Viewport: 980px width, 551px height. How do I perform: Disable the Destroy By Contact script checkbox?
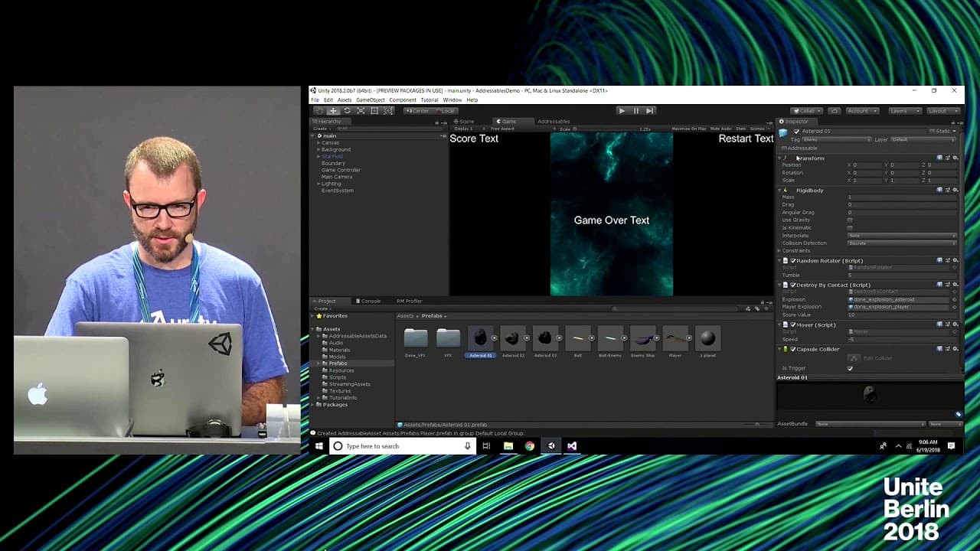(793, 285)
